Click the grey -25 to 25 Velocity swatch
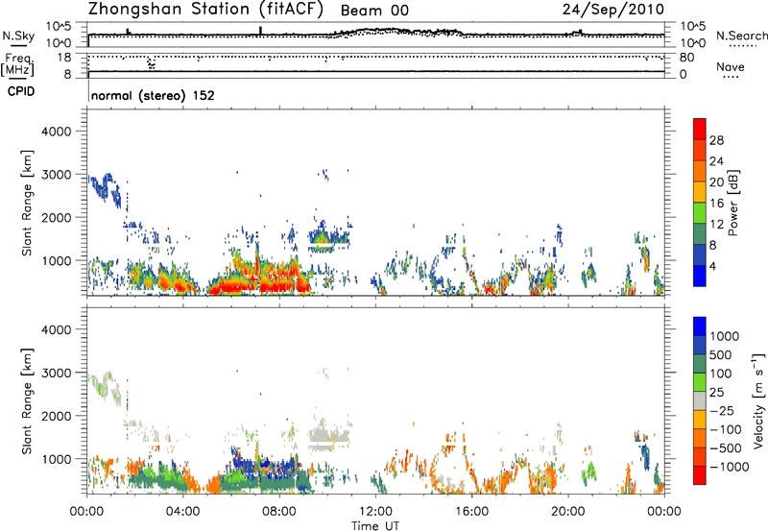 [700, 400]
